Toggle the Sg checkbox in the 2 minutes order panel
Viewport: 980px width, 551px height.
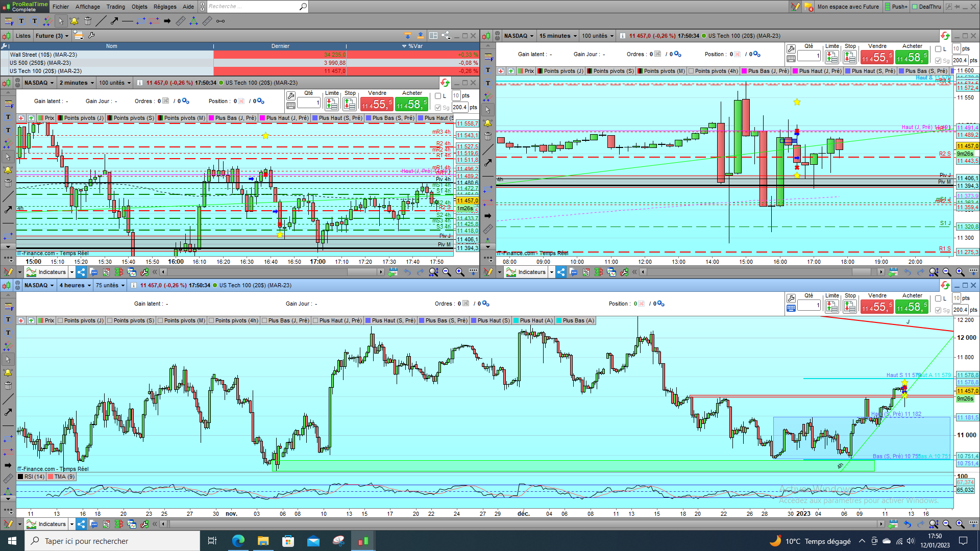[438, 107]
